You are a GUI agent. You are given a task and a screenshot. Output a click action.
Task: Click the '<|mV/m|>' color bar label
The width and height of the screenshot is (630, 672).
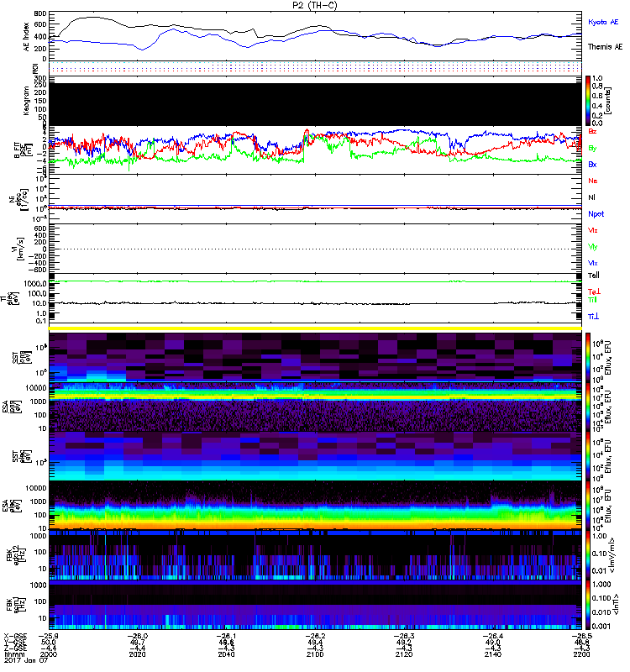612,555
